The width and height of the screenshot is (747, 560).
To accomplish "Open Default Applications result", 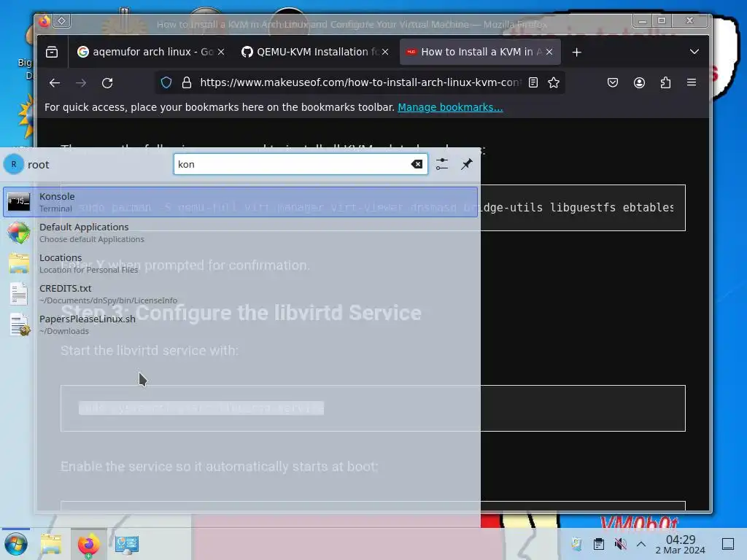I will (240, 233).
